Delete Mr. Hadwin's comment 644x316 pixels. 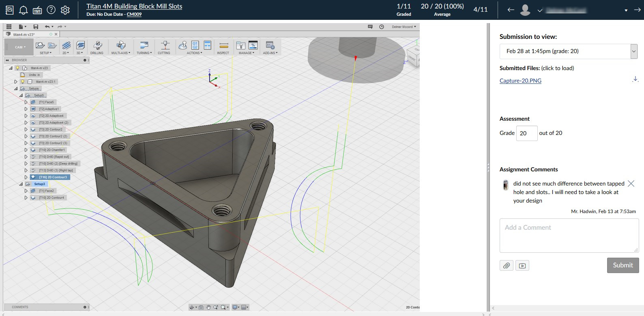coord(631,184)
